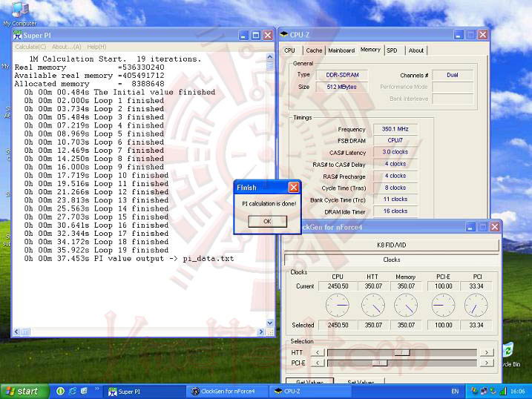
Task: Click Cycle Time (Tras) value 8 clocks
Action: (395, 188)
